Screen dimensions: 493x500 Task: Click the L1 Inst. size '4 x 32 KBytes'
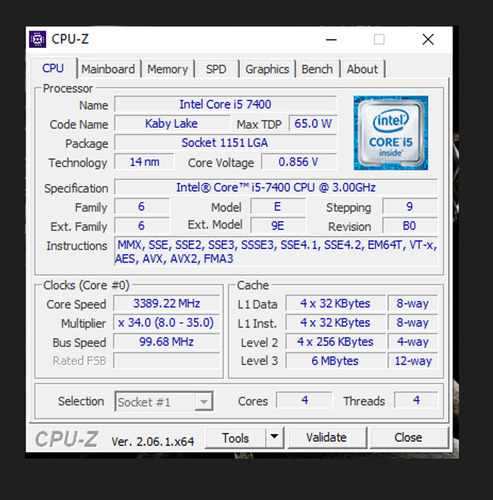pyautogui.click(x=335, y=323)
